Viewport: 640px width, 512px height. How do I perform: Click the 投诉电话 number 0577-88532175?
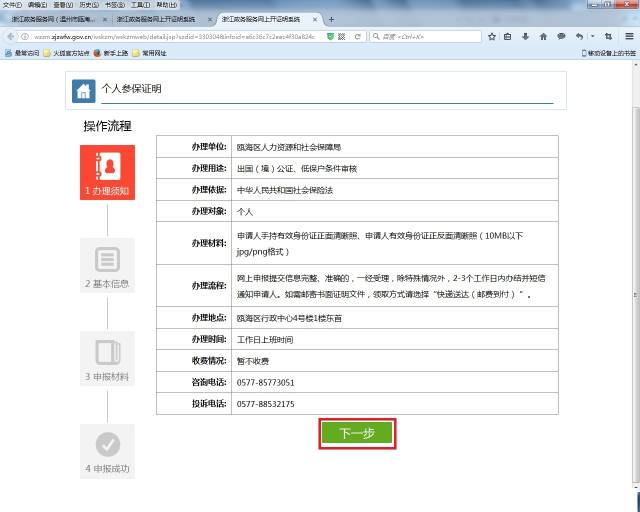265,404
